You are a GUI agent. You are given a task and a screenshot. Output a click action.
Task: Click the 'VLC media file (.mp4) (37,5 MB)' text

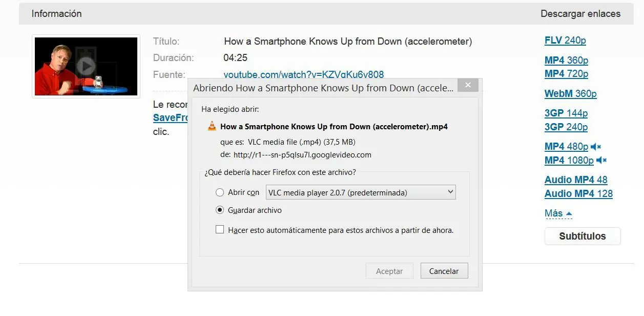302,142
